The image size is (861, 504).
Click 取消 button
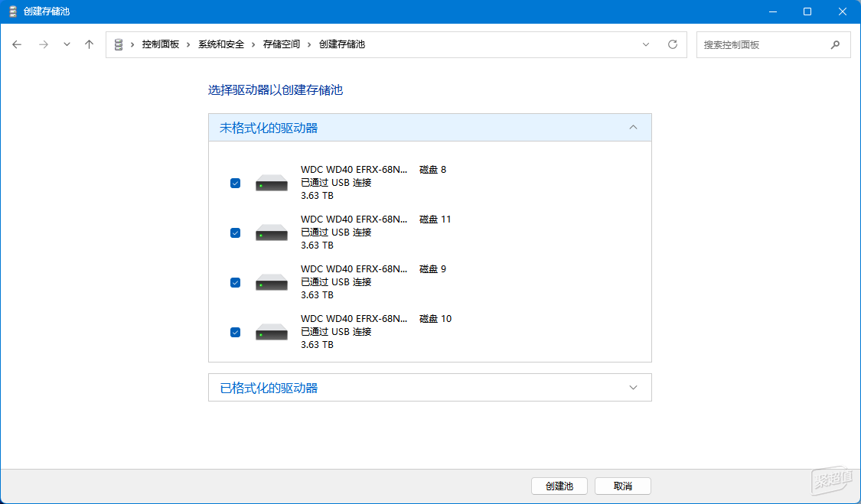pos(623,486)
